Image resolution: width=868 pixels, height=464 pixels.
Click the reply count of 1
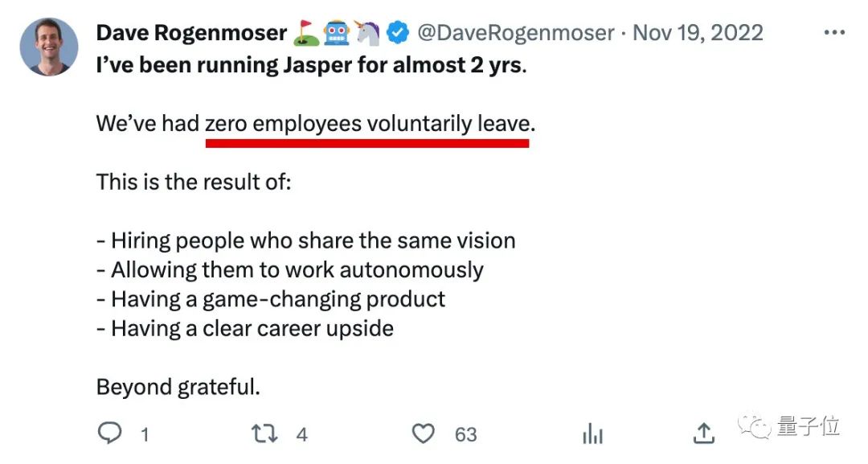pos(145,435)
